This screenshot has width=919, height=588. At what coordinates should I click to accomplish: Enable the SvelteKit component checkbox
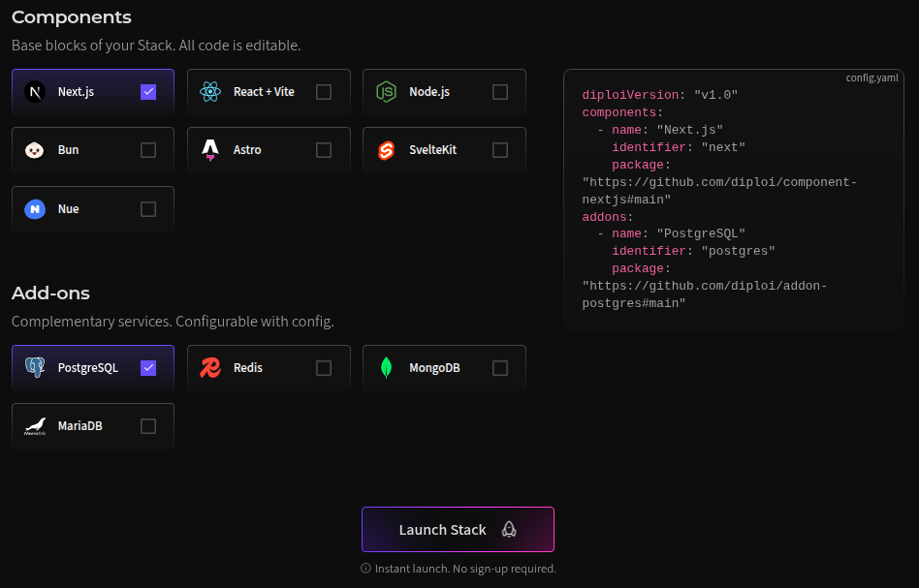pos(499,150)
